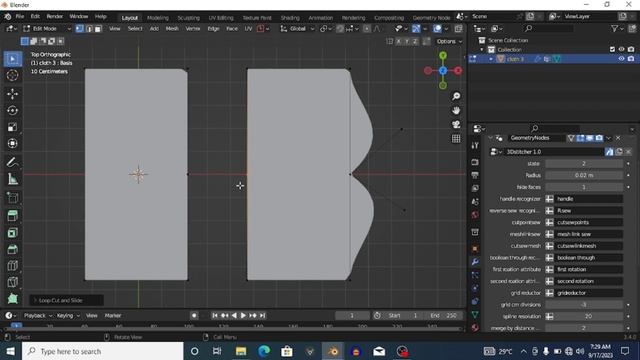Viewport: 640px width, 360px height.
Task: Switch to the Modeling workspace tab
Action: 158,18
